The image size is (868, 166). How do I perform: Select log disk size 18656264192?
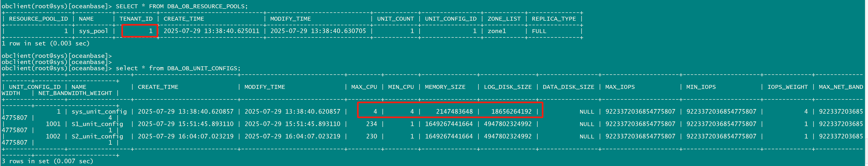pyautogui.click(x=512, y=112)
